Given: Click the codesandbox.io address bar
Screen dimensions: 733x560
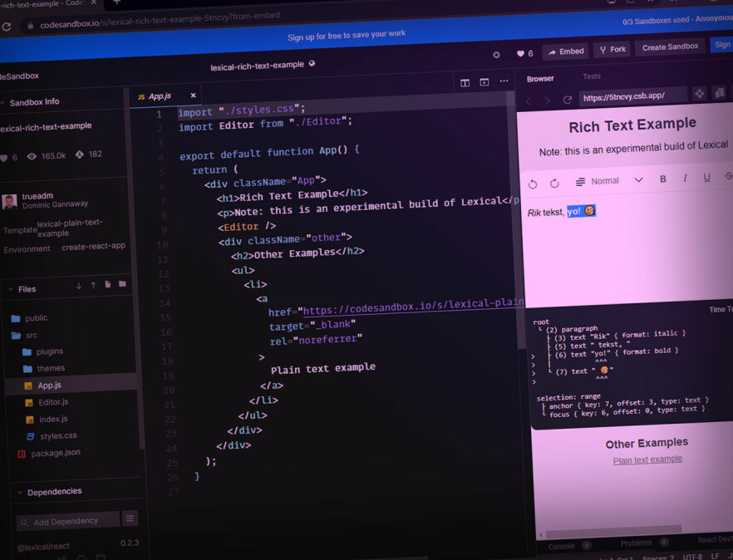Looking at the screenshot, I should coord(159,20).
